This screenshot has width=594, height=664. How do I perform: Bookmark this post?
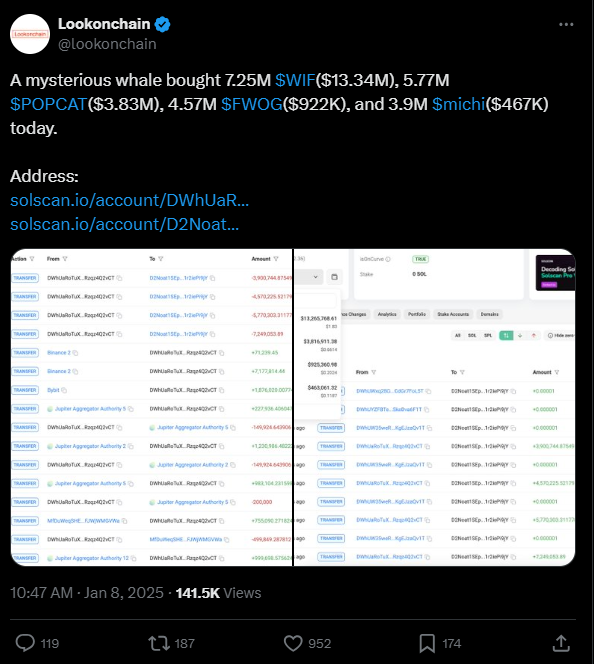point(427,643)
